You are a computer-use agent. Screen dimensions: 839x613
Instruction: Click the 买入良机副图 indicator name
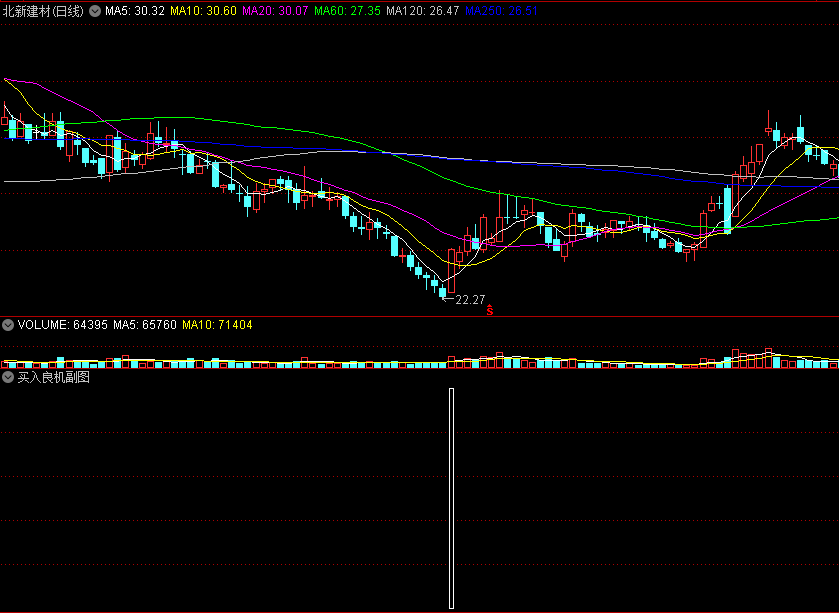click(54, 377)
